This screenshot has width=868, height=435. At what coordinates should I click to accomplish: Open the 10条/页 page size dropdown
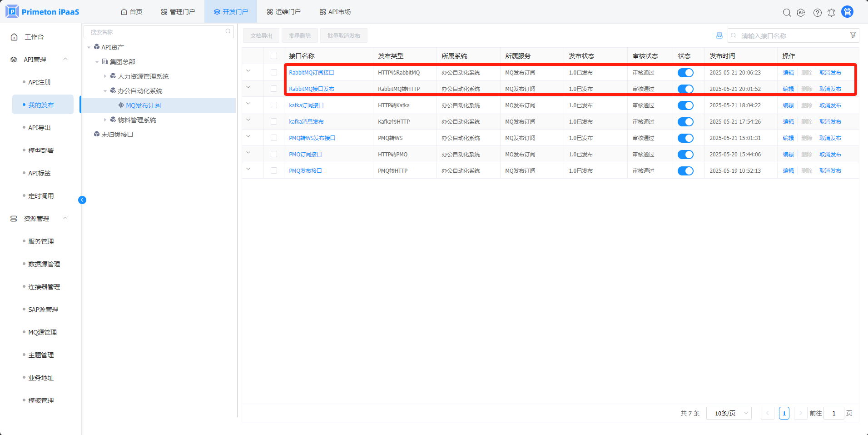[x=729, y=413]
